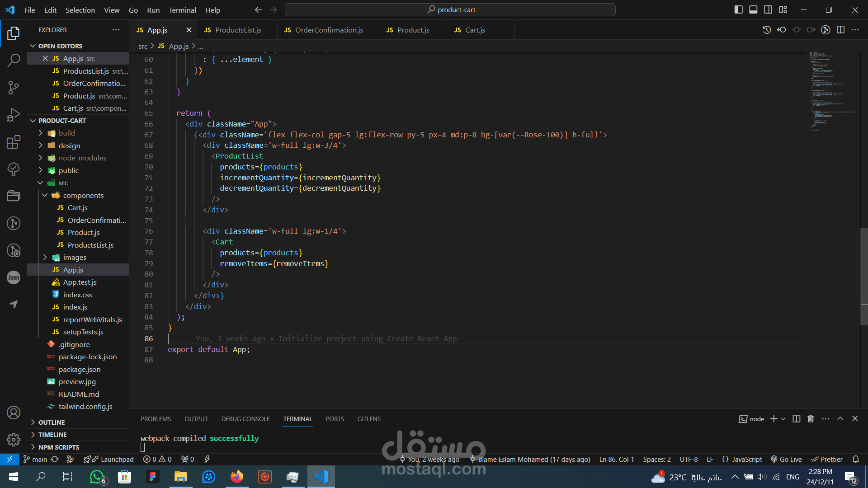Click Split Editor Right icon
The image size is (868, 488).
coord(840,30)
